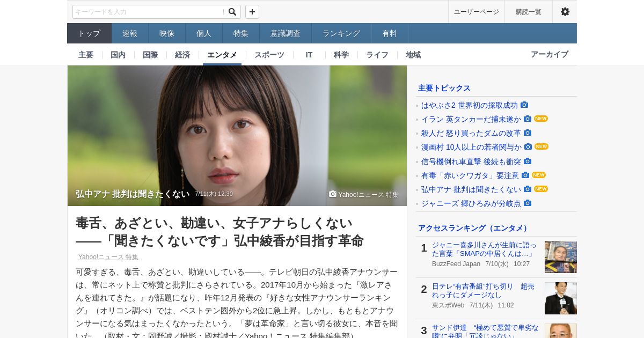Click camera icon beside 信号機倒れ topic

pyautogui.click(x=528, y=161)
